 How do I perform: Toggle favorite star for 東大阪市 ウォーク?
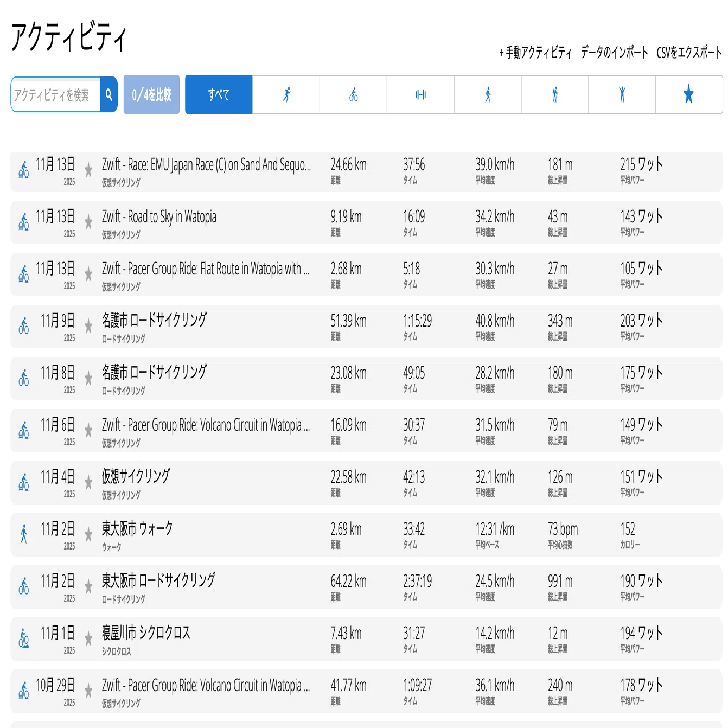pyautogui.click(x=88, y=535)
